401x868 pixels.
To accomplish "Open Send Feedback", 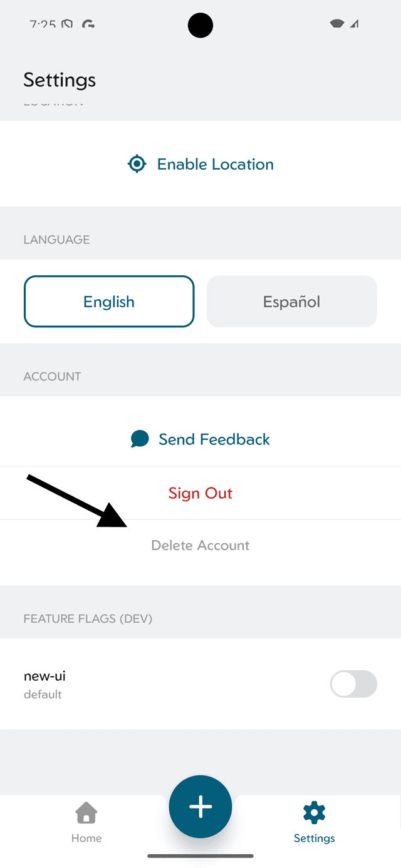I will click(x=200, y=439).
